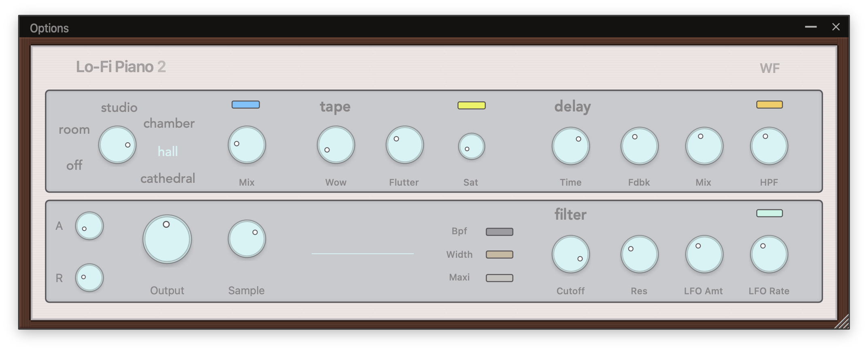Select the cathedral reverb type

pos(168,178)
